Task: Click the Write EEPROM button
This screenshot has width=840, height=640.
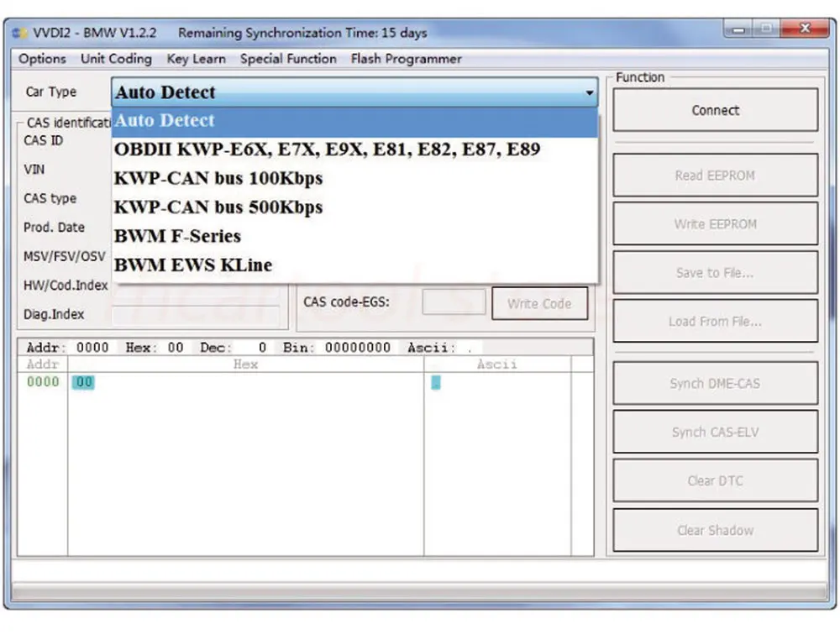Action: pos(715,224)
